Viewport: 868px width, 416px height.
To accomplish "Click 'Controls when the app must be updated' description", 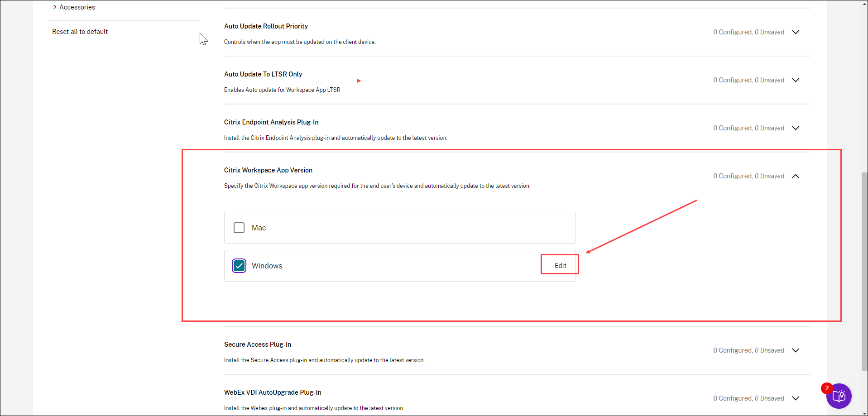I will [300, 42].
